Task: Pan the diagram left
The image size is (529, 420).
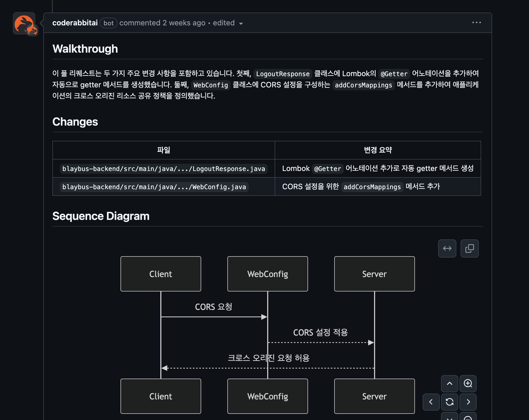Action: (x=431, y=402)
